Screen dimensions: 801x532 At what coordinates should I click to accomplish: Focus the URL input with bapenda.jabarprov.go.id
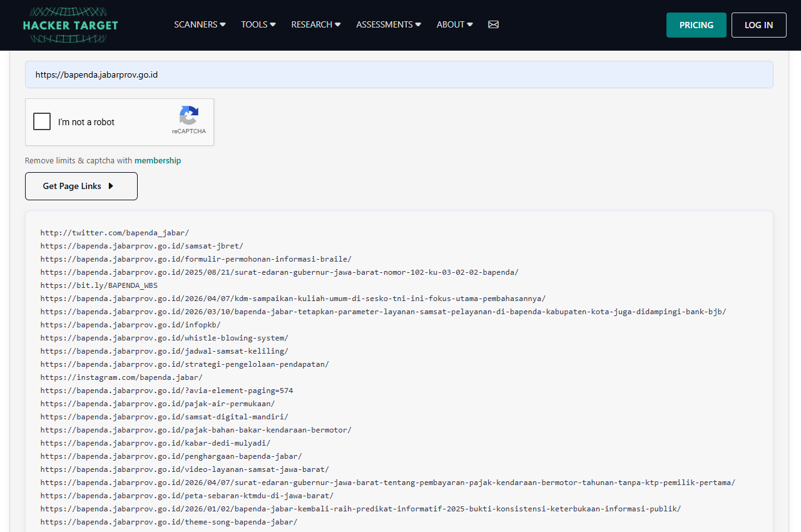(399, 74)
